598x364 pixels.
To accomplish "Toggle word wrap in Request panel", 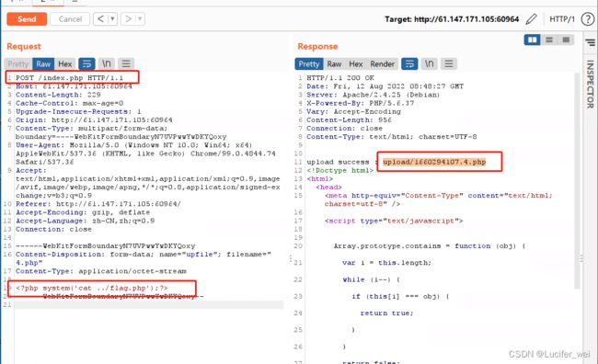I will pos(86,64).
